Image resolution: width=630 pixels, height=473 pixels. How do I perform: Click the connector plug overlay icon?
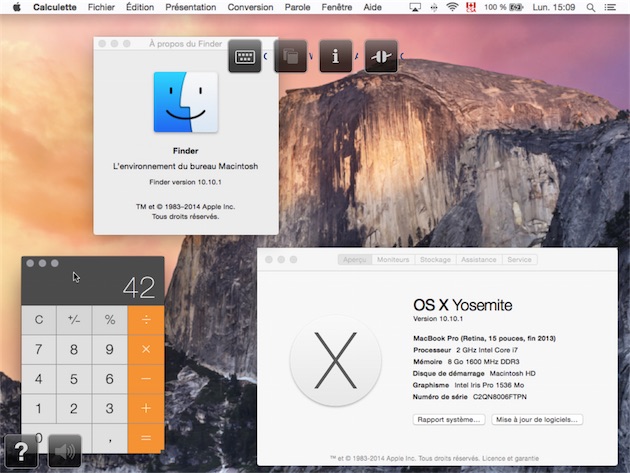tap(381, 56)
